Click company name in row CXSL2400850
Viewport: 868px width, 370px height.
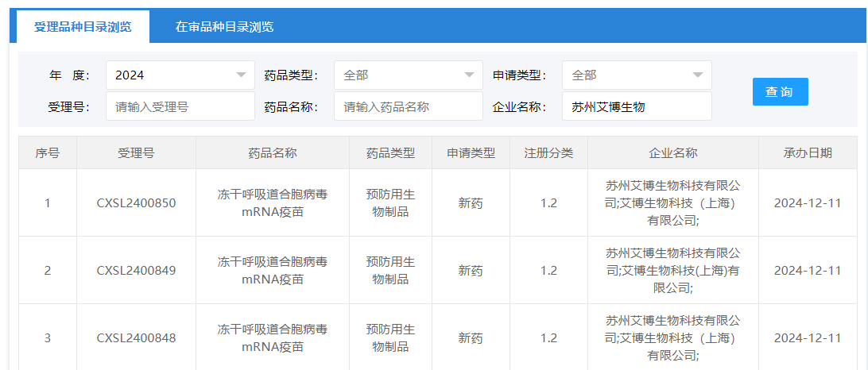(x=673, y=203)
